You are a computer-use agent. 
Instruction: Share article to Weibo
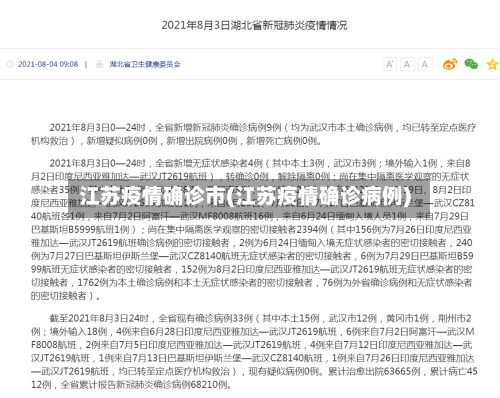[x=450, y=64]
